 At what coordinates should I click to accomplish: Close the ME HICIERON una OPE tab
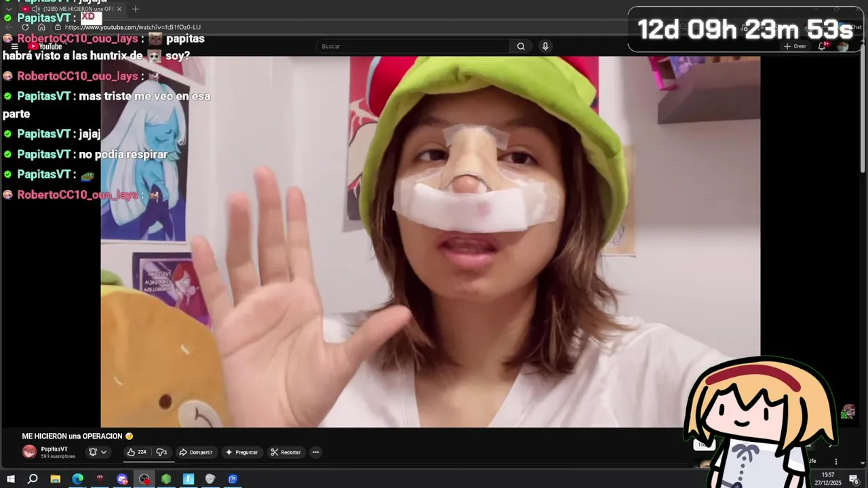pos(119,9)
